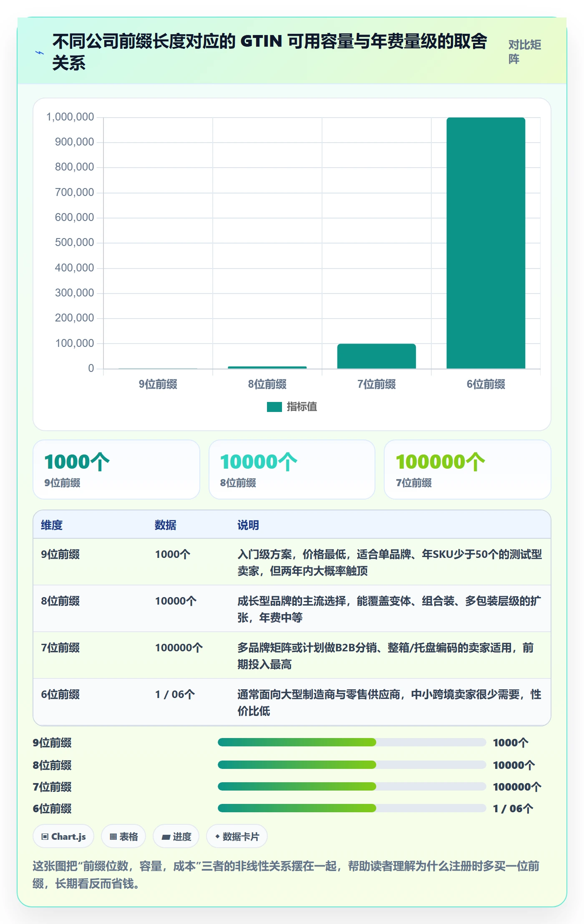Click the 说明 column header
This screenshot has width=584, height=924.
point(248,525)
